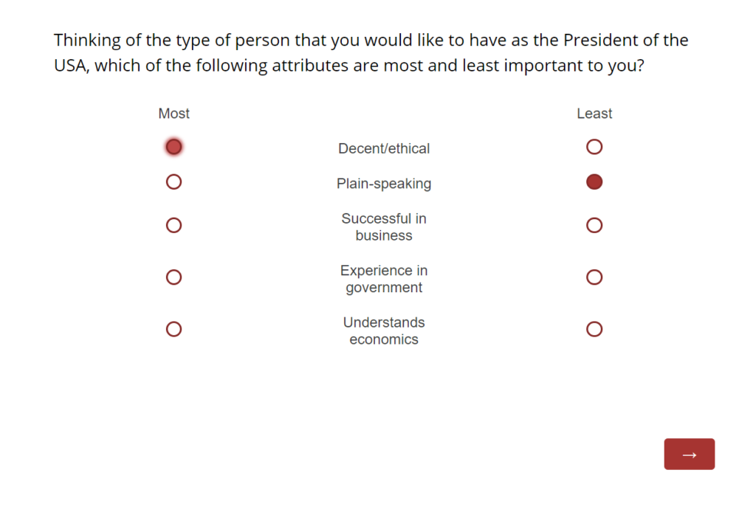Select Most for Successful in business
Screen dimensions: 756x532
173,225
